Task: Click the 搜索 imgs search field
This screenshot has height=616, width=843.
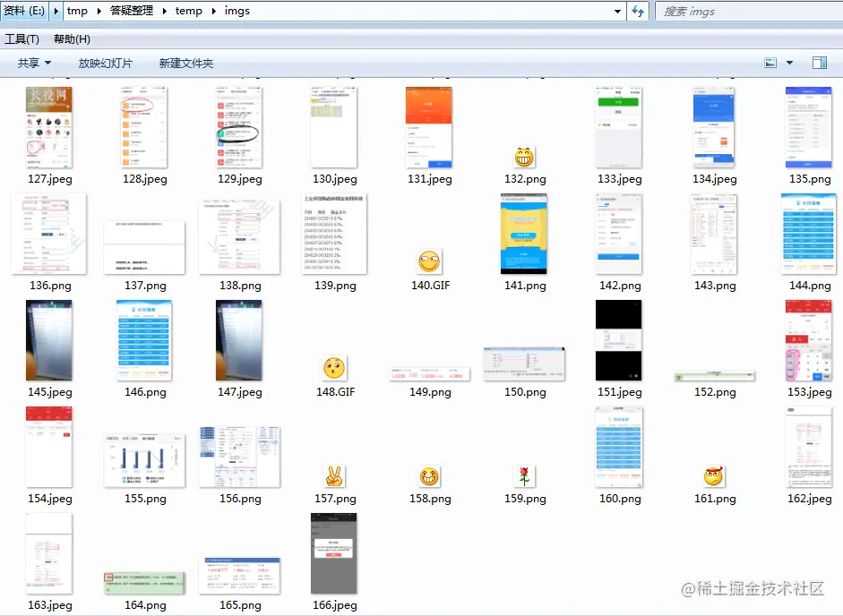Action: pyautogui.click(x=749, y=12)
